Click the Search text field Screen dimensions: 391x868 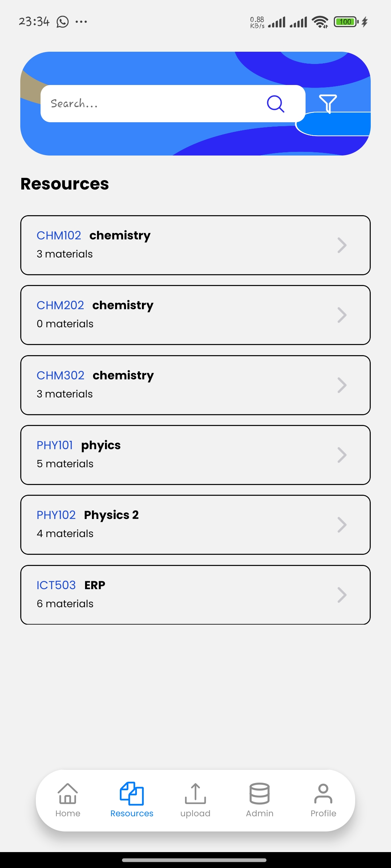[152, 104]
